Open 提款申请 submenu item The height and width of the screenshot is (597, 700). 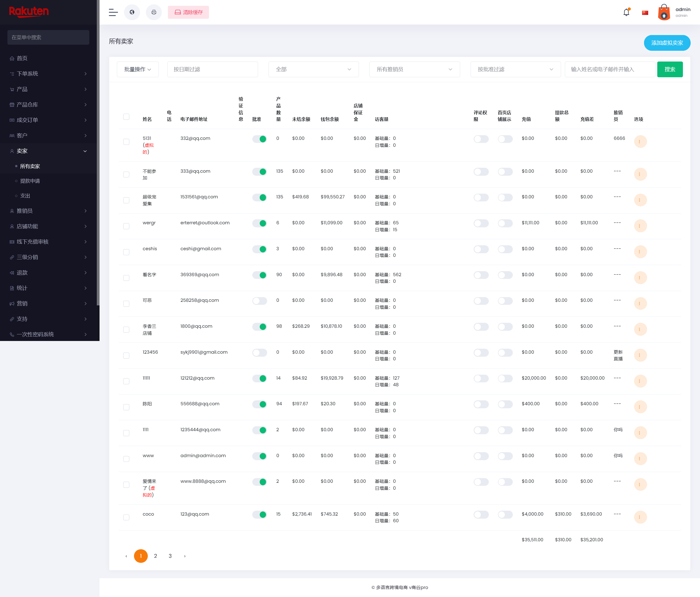pyautogui.click(x=30, y=181)
